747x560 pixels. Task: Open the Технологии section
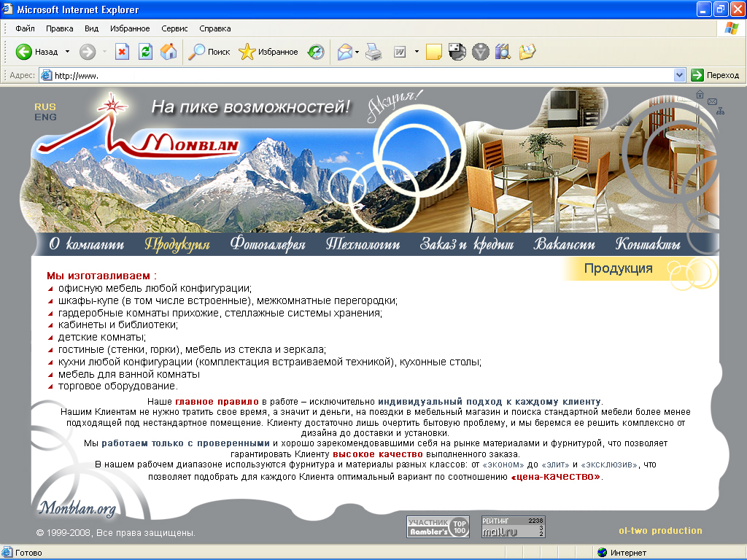click(363, 244)
